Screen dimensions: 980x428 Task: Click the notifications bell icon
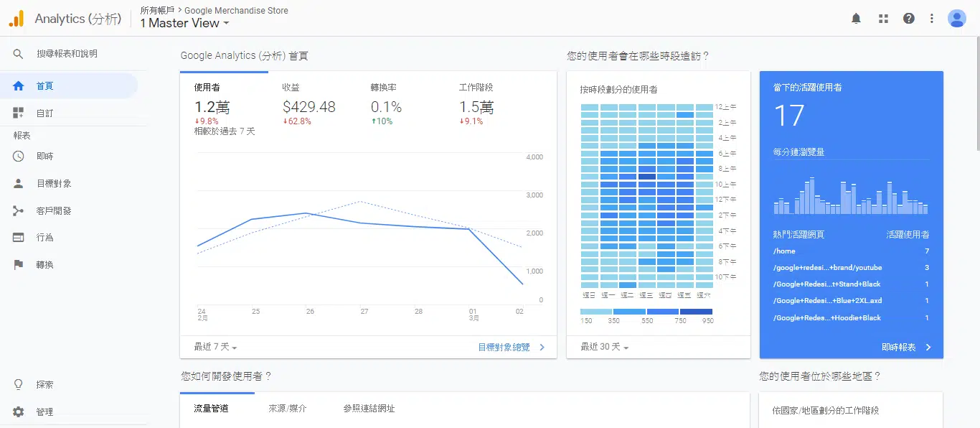[856, 19]
